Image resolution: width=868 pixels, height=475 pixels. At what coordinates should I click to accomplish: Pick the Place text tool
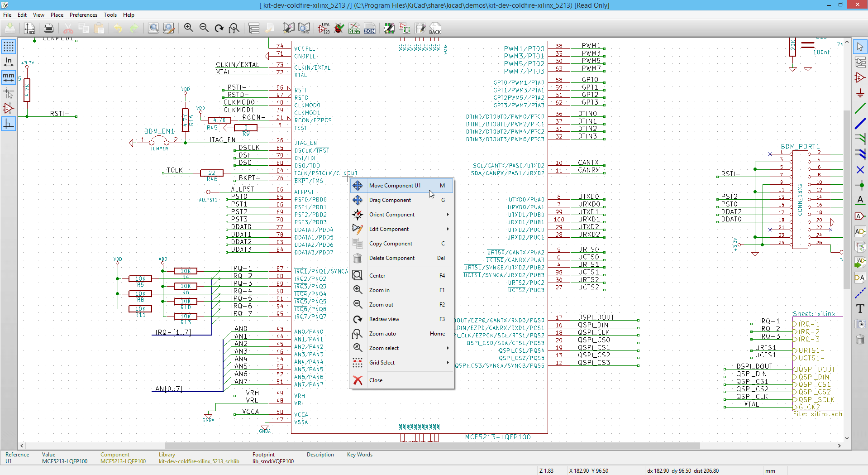860,308
